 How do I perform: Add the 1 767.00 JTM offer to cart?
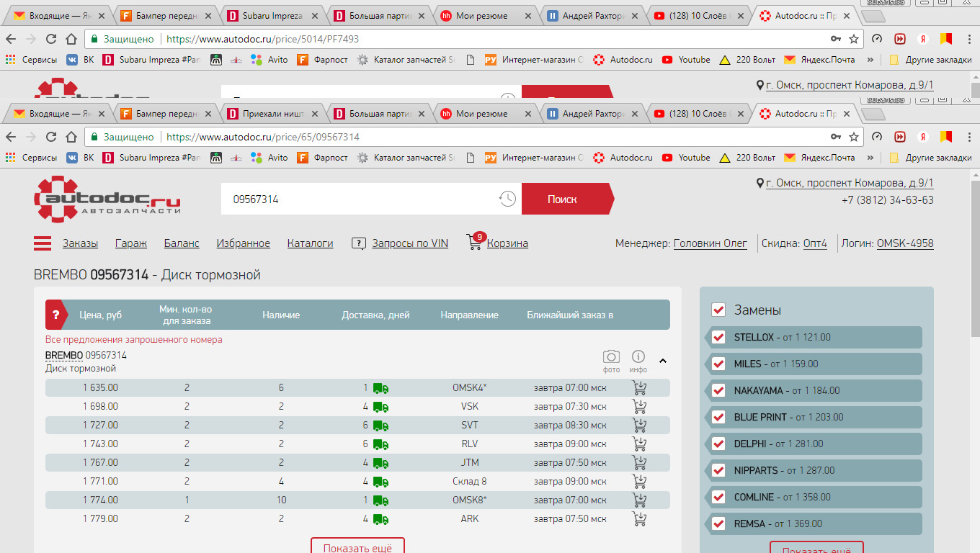(639, 463)
